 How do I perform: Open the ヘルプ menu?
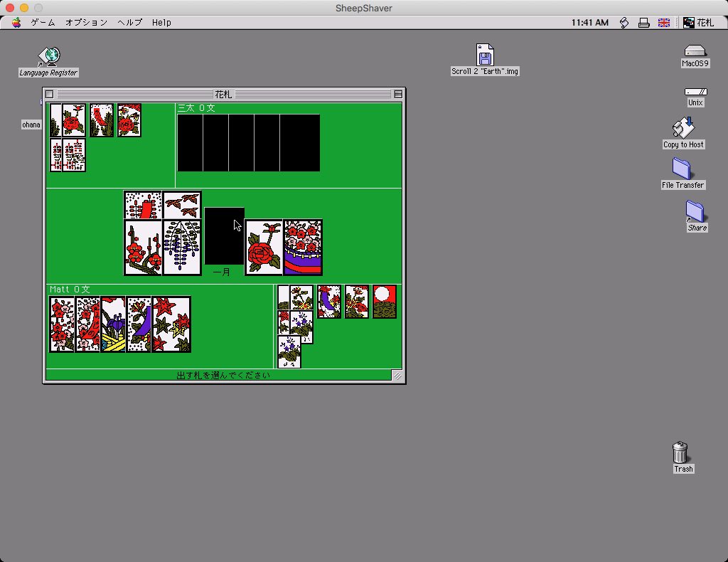pos(129,22)
